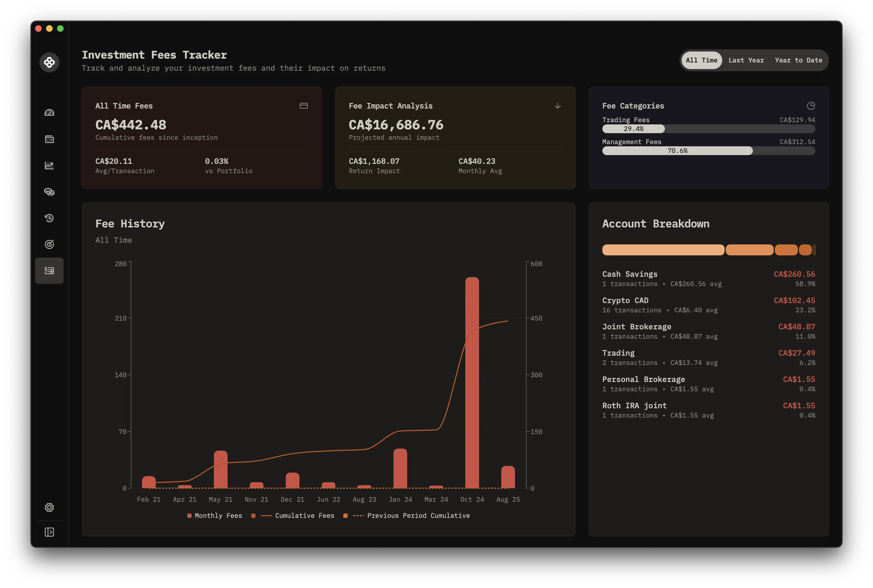Click the pie chart icon on Fee Categories
This screenshot has width=873, height=588.
[811, 106]
